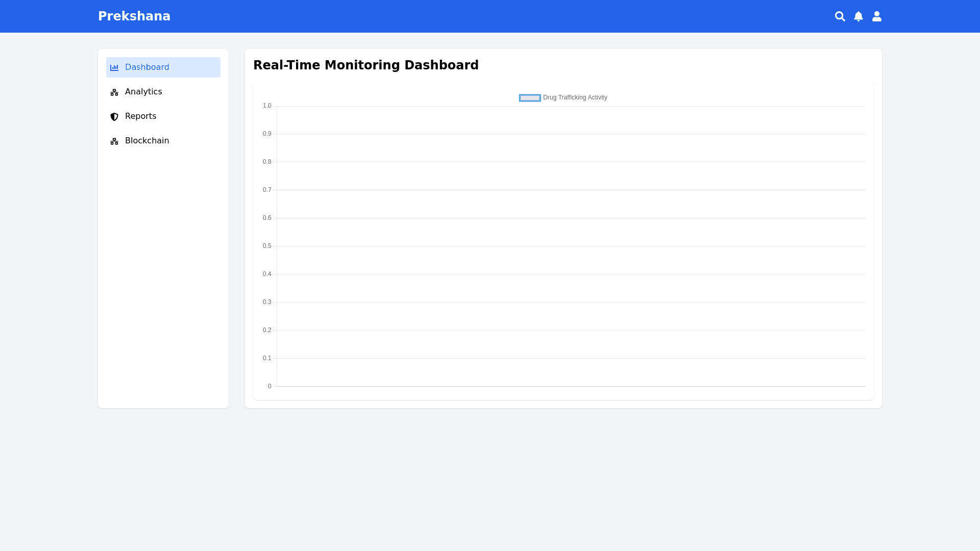Open the search icon in the header
Screen dimensions: 980x551
(840, 16)
